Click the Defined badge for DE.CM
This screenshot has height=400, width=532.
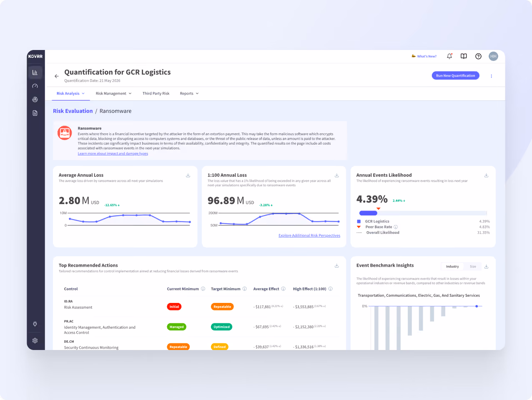[220, 347]
